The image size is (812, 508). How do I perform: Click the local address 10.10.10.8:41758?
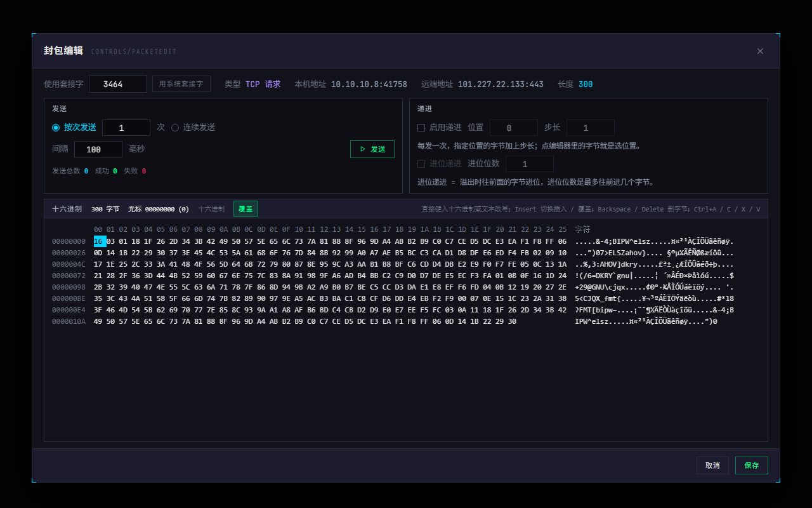(369, 84)
